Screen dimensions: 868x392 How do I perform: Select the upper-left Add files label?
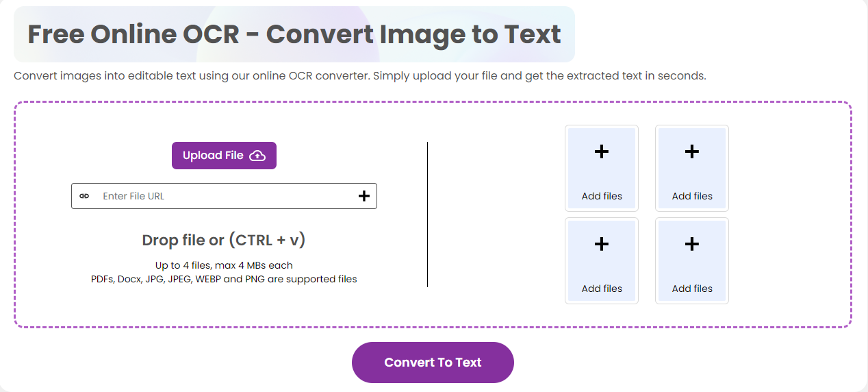click(602, 196)
